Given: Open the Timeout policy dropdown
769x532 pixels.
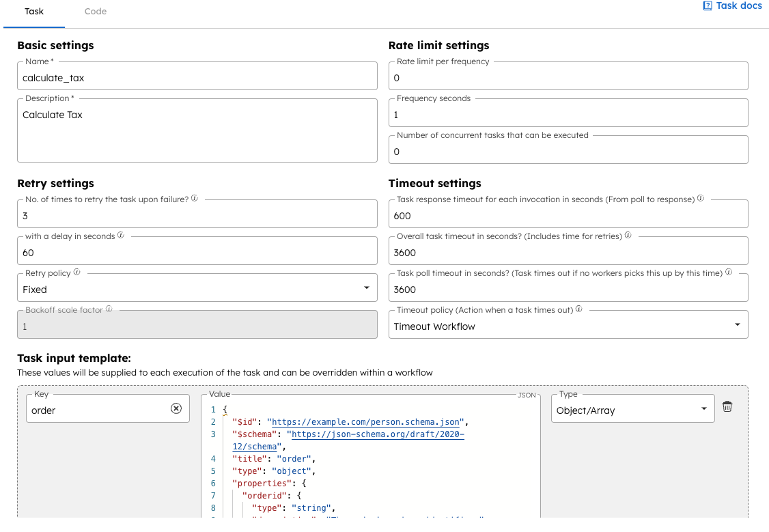Looking at the screenshot, I should [739, 324].
